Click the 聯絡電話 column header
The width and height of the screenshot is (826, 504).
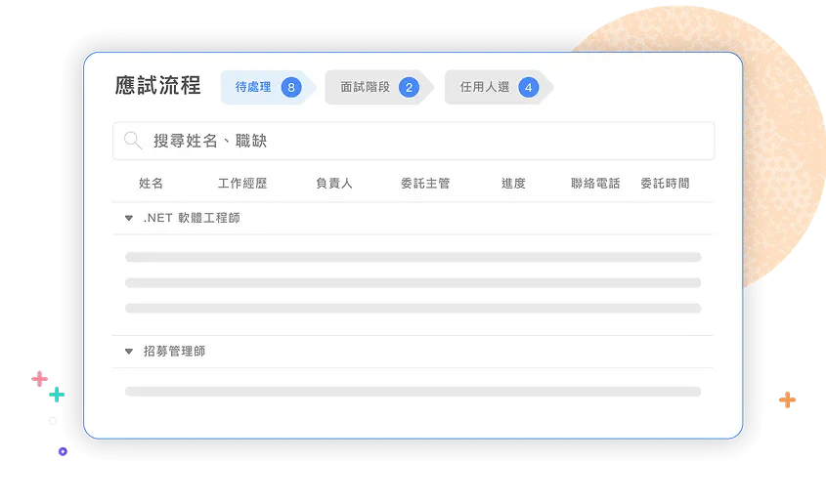pyautogui.click(x=595, y=183)
